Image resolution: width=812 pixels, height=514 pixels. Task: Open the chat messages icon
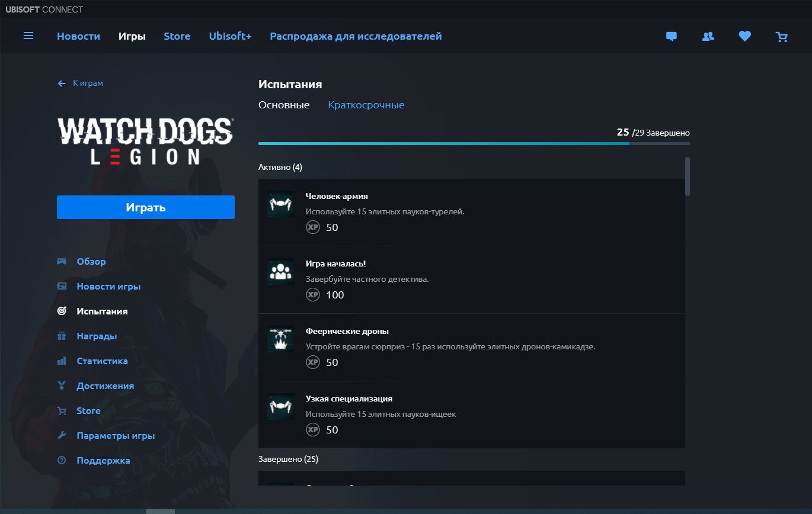click(x=672, y=37)
